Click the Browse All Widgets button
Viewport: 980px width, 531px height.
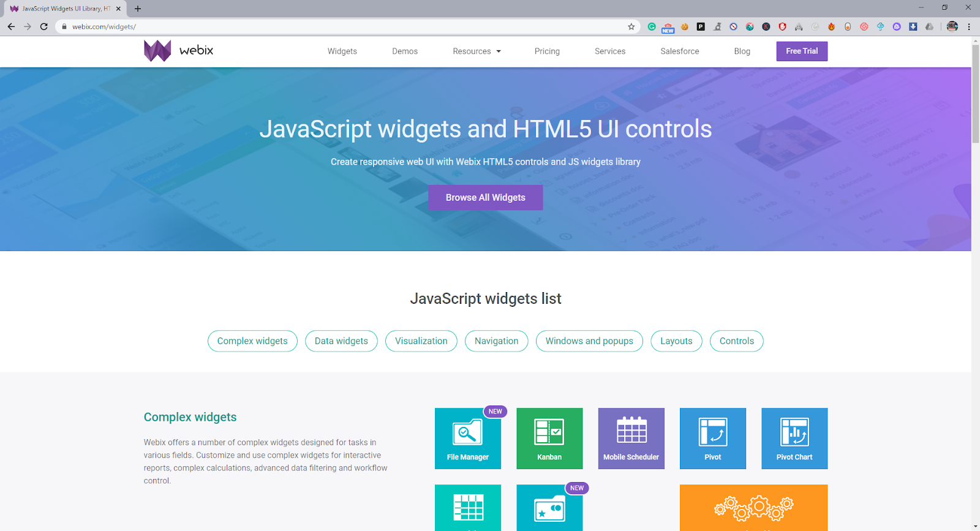coord(485,197)
